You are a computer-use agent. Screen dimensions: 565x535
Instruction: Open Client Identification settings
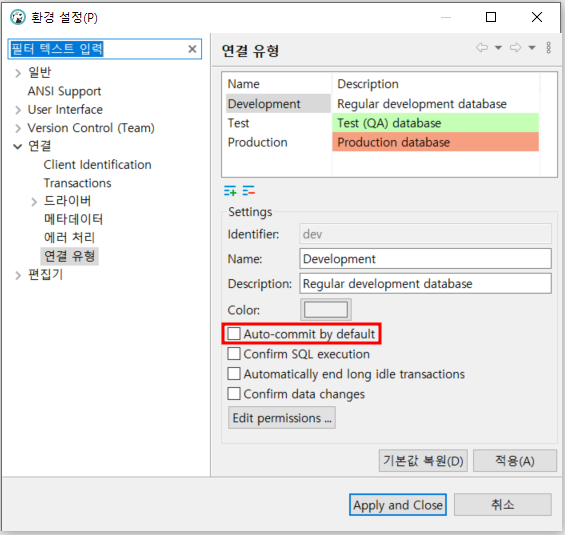point(97,165)
